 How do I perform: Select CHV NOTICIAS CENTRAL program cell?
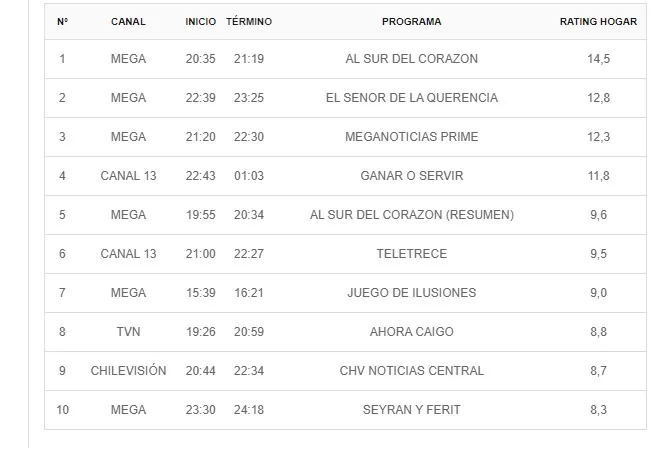click(x=412, y=371)
